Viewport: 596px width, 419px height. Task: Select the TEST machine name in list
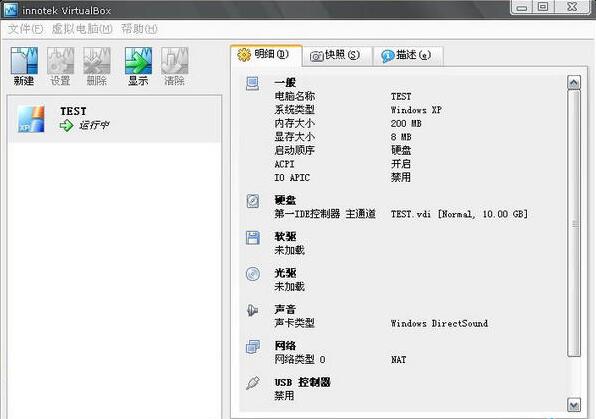pos(73,111)
